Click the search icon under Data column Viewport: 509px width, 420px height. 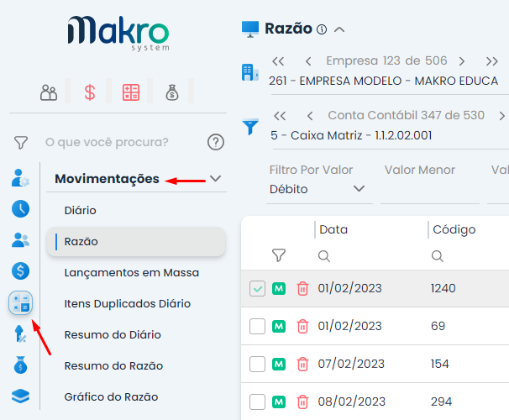click(324, 256)
